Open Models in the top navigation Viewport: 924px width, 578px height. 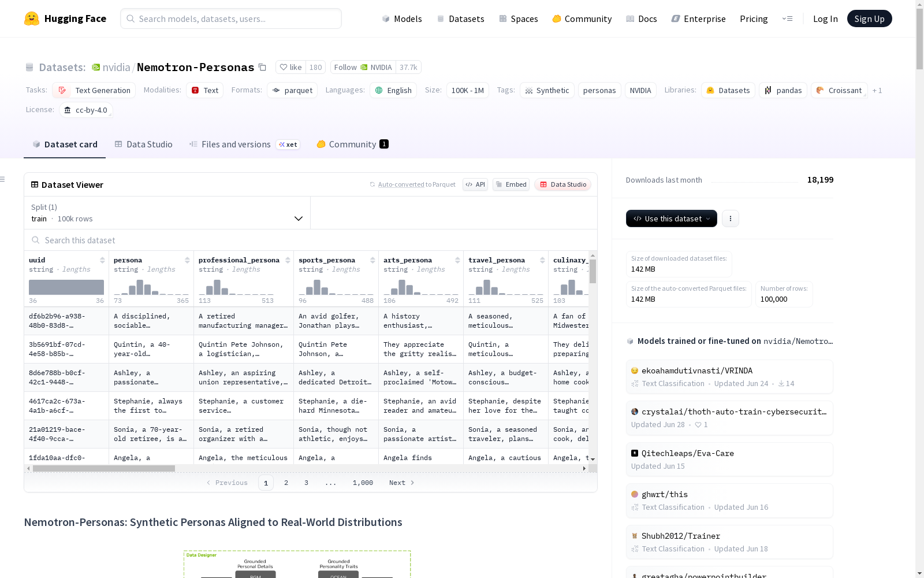click(402, 18)
